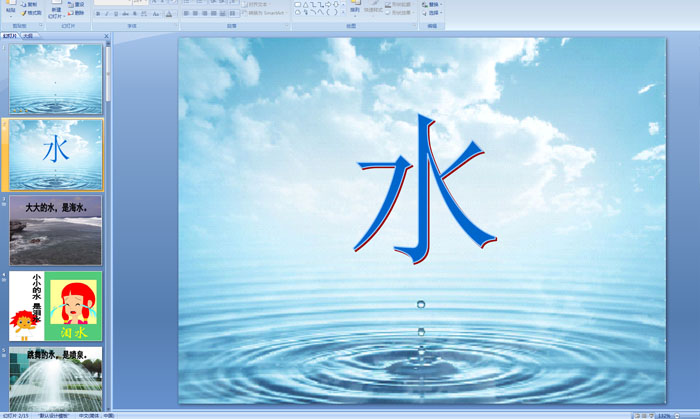Open the font name combo box

coord(112,2)
